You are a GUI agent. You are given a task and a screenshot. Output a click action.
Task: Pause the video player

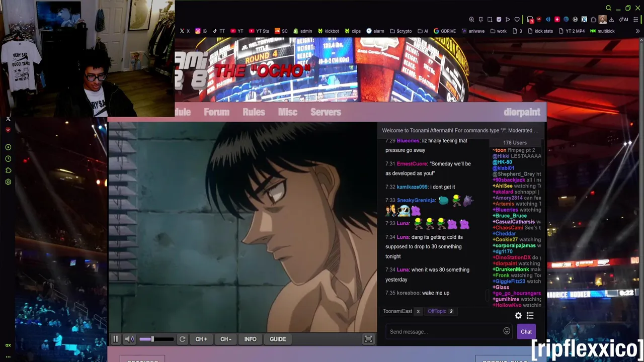(x=115, y=339)
